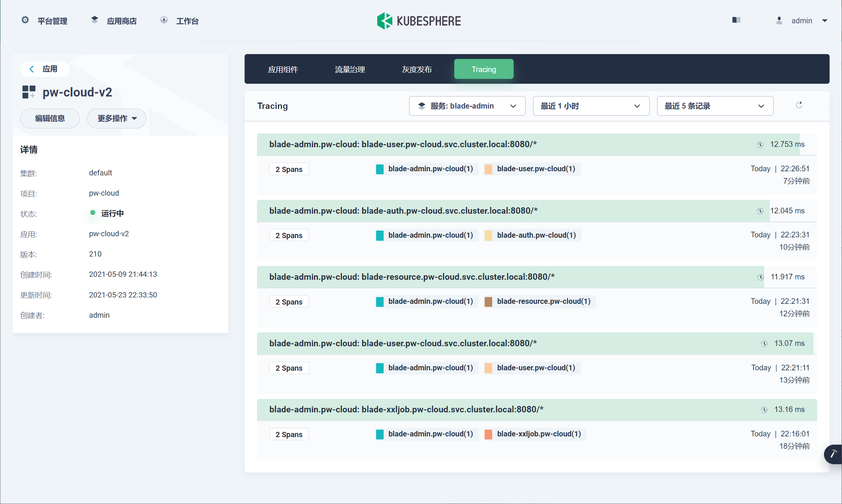Open the last 5 records dropdown
This screenshot has width=842, height=504.
click(x=715, y=106)
